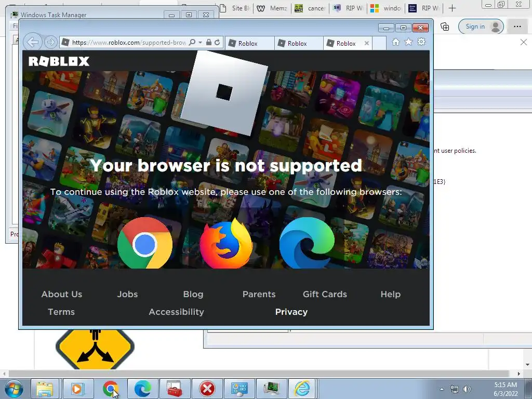Click the vertical scrollbar down arrow in Edge
Screen dimensions: 532x399
point(527,365)
